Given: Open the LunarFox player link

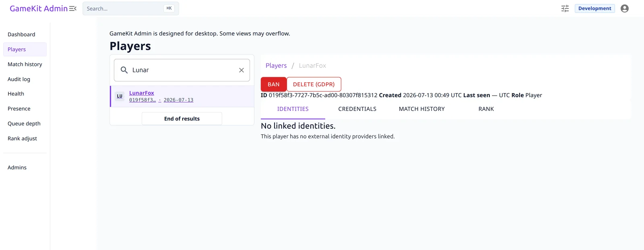Looking at the screenshot, I should [142, 93].
